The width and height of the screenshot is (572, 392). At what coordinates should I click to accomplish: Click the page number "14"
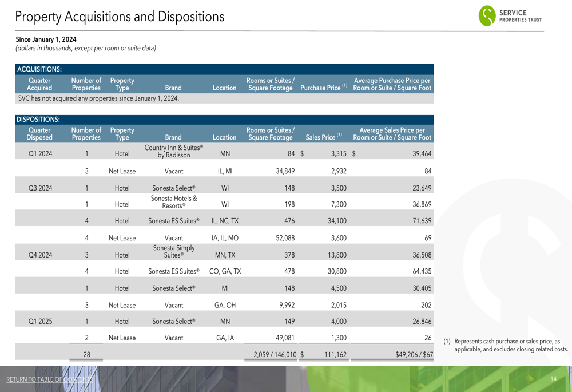coord(553,379)
